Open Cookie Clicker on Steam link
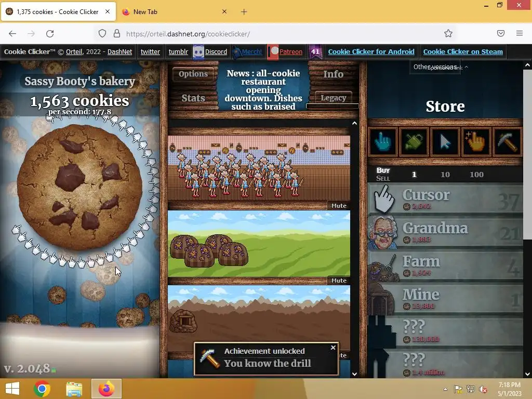This screenshot has height=399, width=532. tap(463, 51)
